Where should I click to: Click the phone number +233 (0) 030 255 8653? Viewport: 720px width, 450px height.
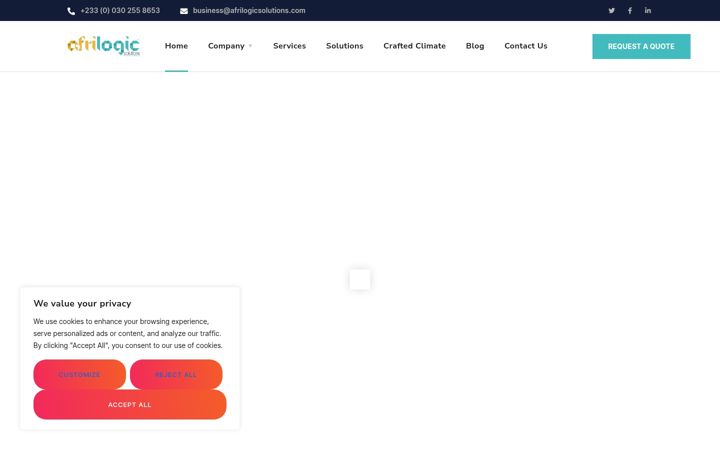tap(120, 11)
